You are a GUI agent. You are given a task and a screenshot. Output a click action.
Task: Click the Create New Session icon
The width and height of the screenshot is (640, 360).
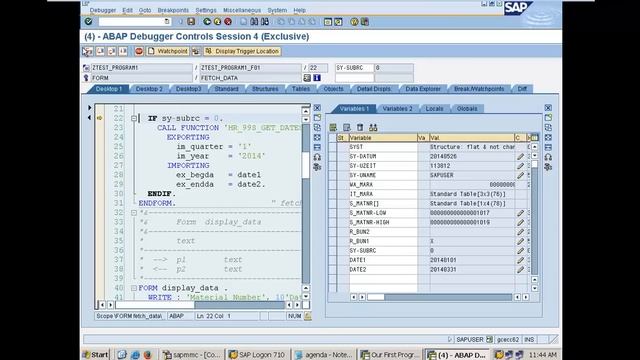[x=328, y=22]
